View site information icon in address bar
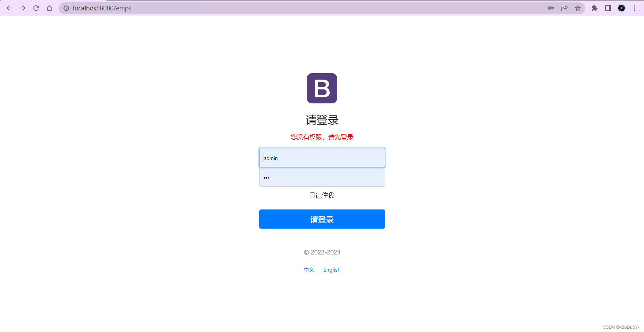This screenshot has width=644, height=332. (x=66, y=8)
